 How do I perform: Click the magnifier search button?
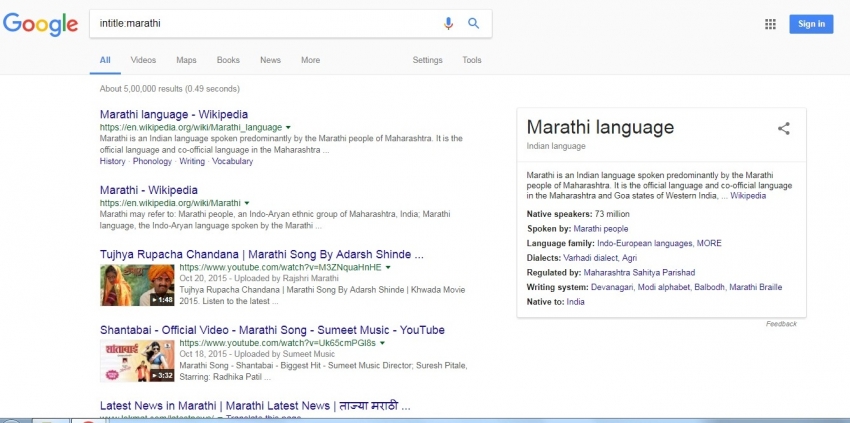coord(474,23)
